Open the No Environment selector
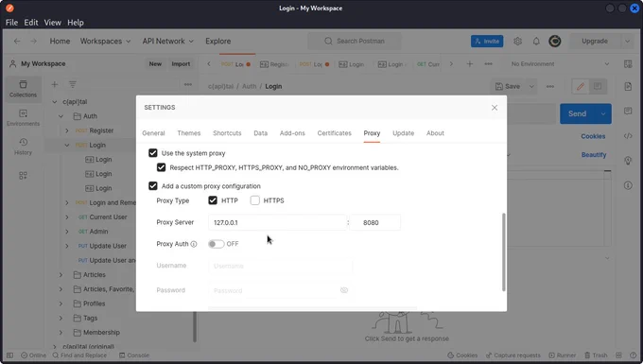This screenshot has width=643, height=364. [x=560, y=64]
